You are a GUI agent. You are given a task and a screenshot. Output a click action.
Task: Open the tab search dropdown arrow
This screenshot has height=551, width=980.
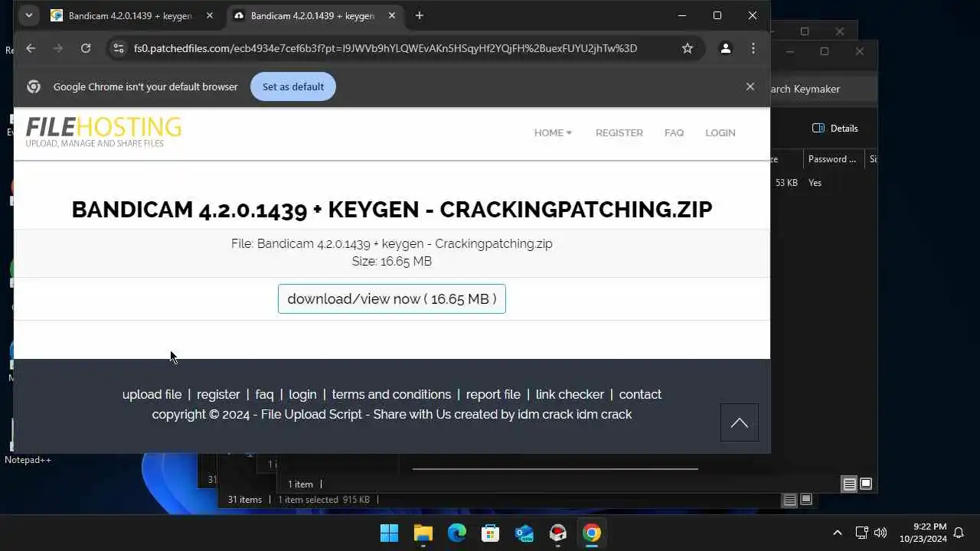tap(28, 15)
